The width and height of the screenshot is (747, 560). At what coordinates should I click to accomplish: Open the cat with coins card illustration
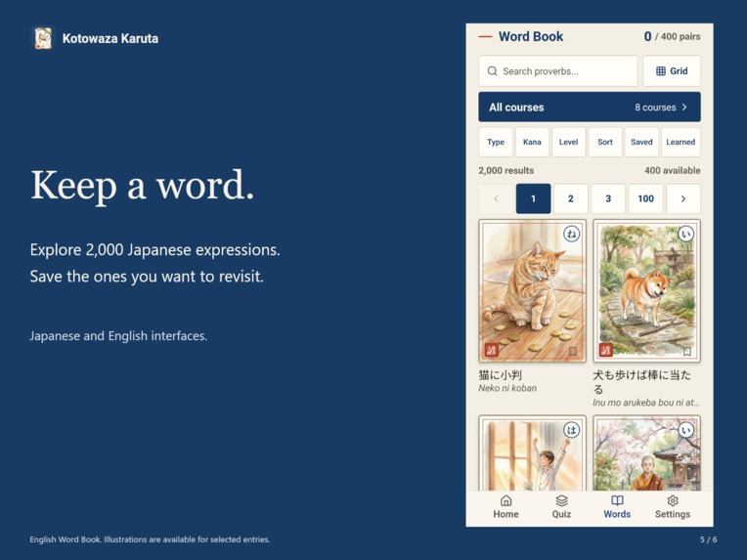(532, 291)
